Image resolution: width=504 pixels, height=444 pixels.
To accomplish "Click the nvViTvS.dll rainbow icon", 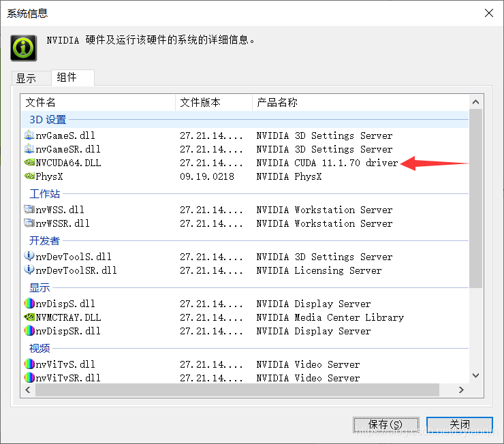I will pos(29,364).
